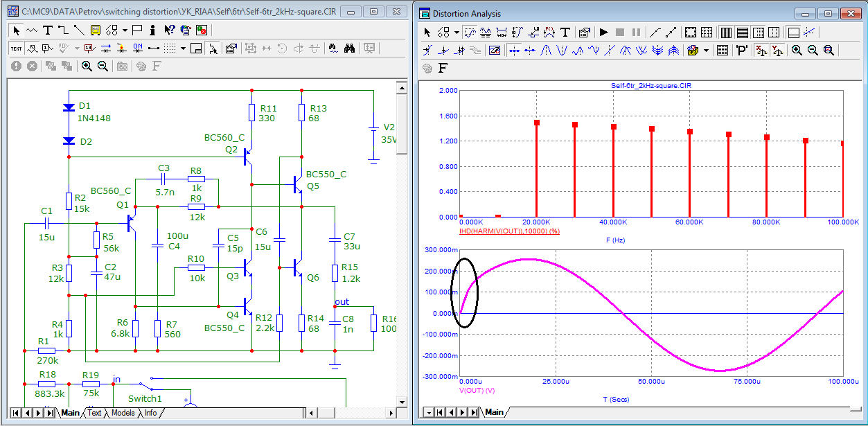Switch to the Models tab

tap(123, 413)
